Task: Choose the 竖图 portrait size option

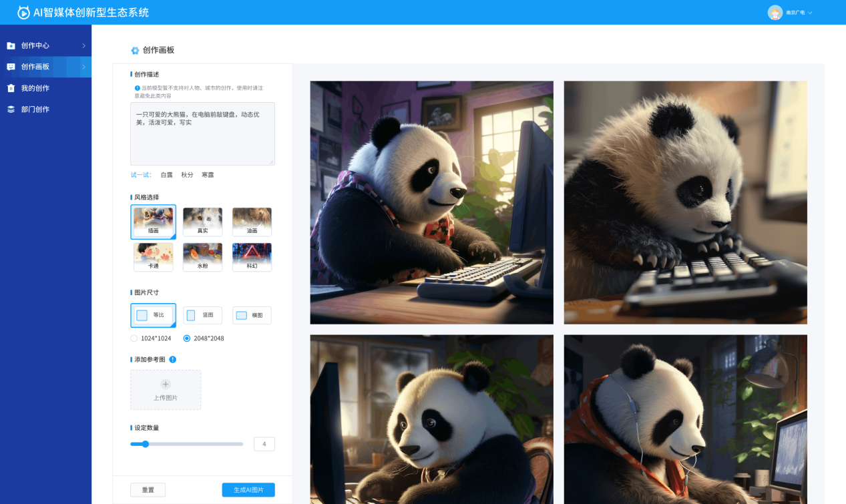Action: coord(202,315)
